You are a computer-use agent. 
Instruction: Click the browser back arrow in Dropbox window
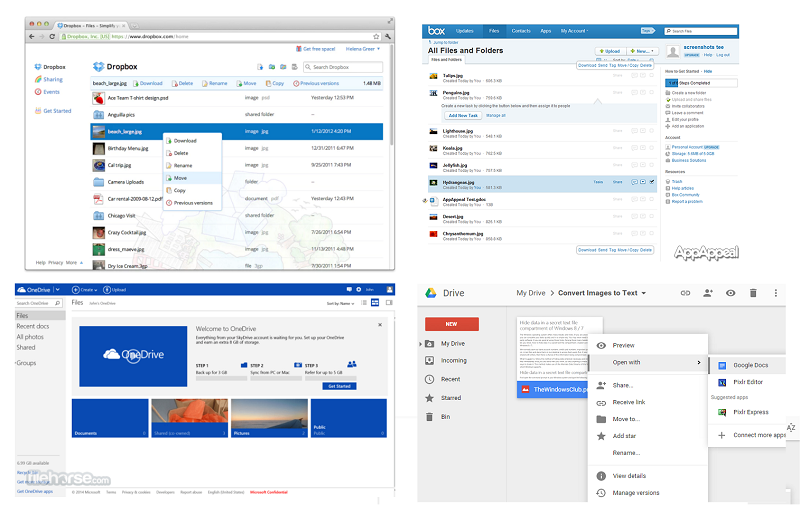click(x=32, y=36)
